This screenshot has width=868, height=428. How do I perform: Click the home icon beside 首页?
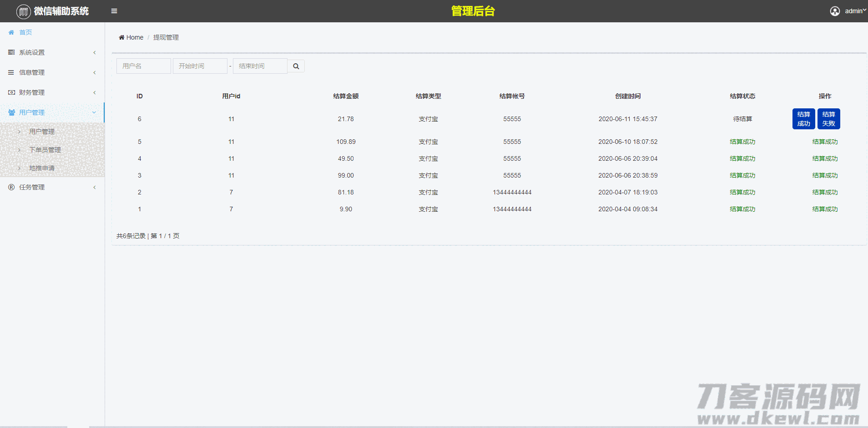click(11, 32)
